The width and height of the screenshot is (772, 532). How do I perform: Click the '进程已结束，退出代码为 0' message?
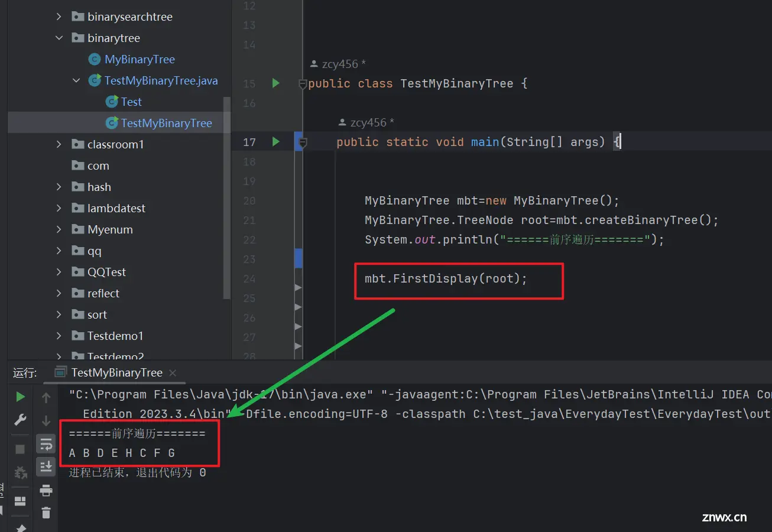[137, 472]
